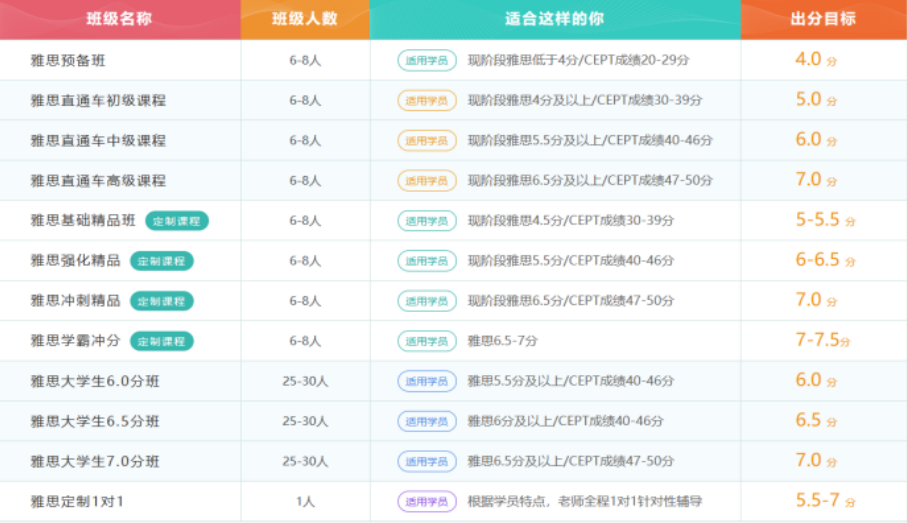
Task: Click the 出分目标 column header
Action: 823,19
